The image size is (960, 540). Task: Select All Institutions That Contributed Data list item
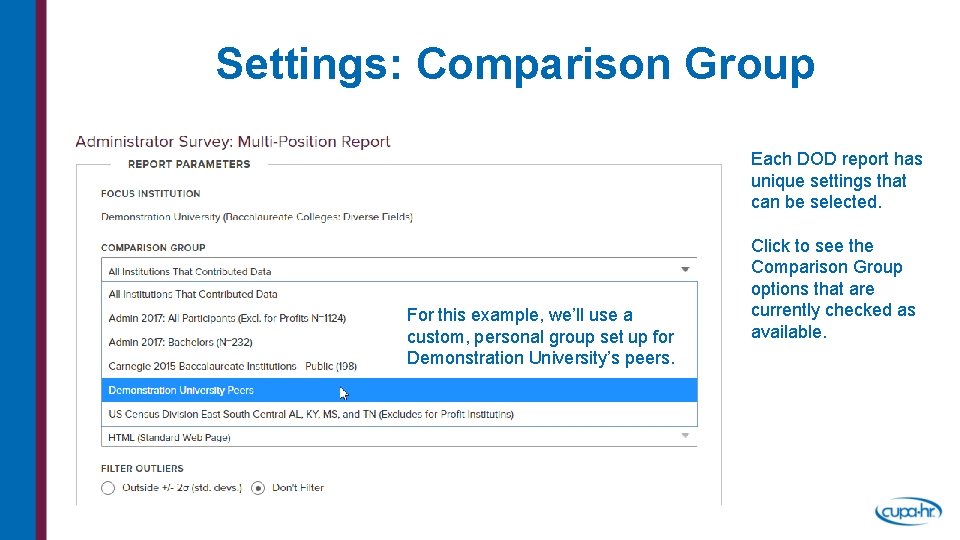click(x=193, y=294)
